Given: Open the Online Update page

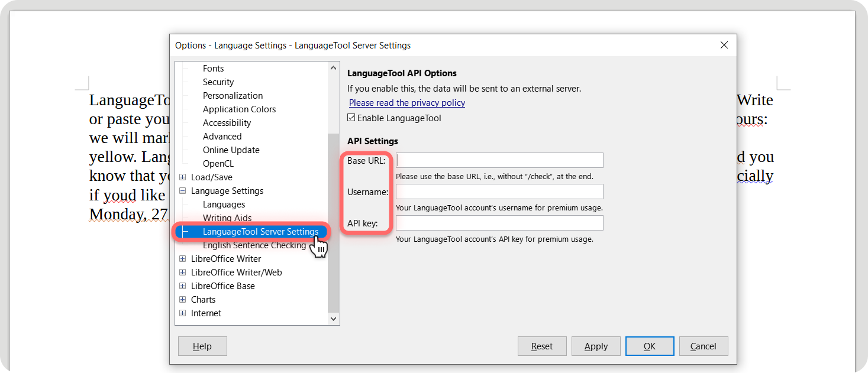Looking at the screenshot, I should [231, 150].
